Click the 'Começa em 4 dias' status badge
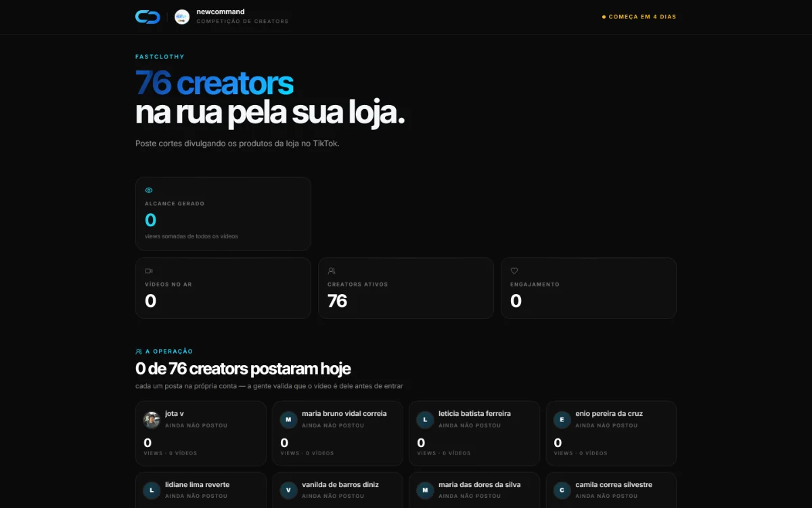This screenshot has height=508, width=812. coord(639,17)
